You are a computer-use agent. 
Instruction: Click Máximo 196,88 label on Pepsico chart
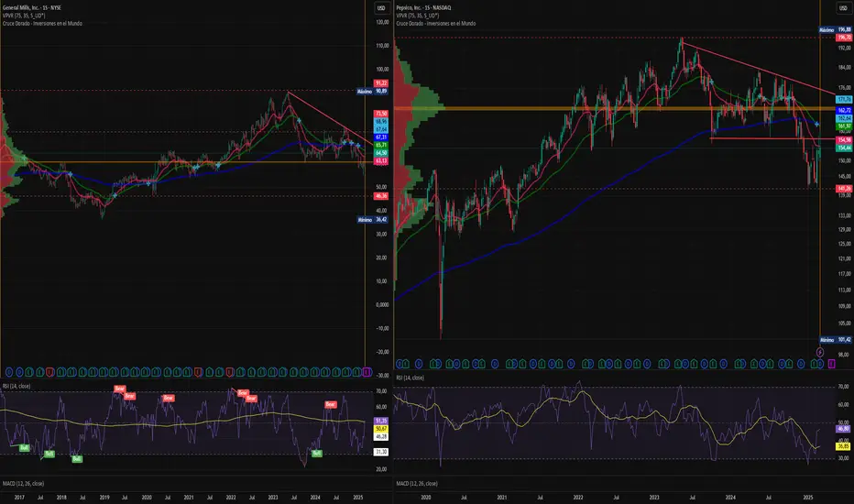point(836,30)
